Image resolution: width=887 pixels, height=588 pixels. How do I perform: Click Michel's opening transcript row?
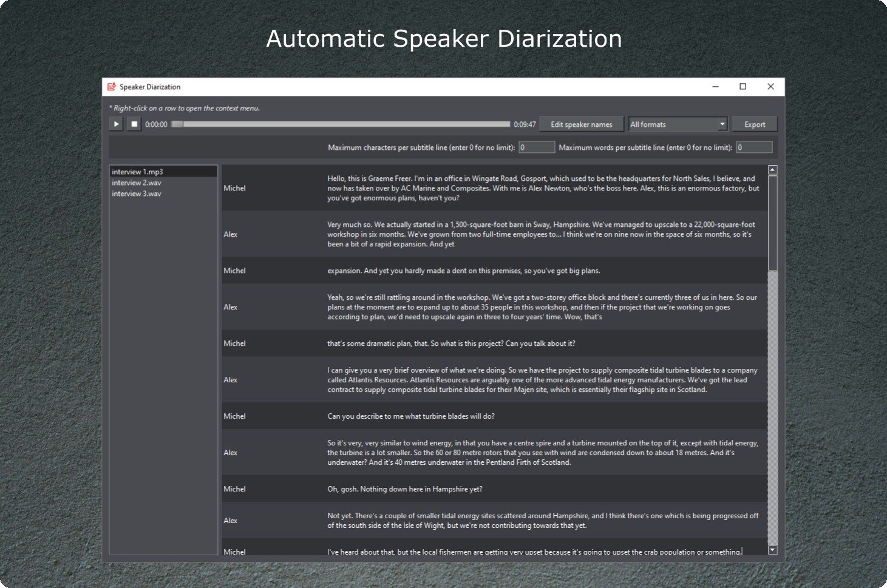click(x=486, y=188)
